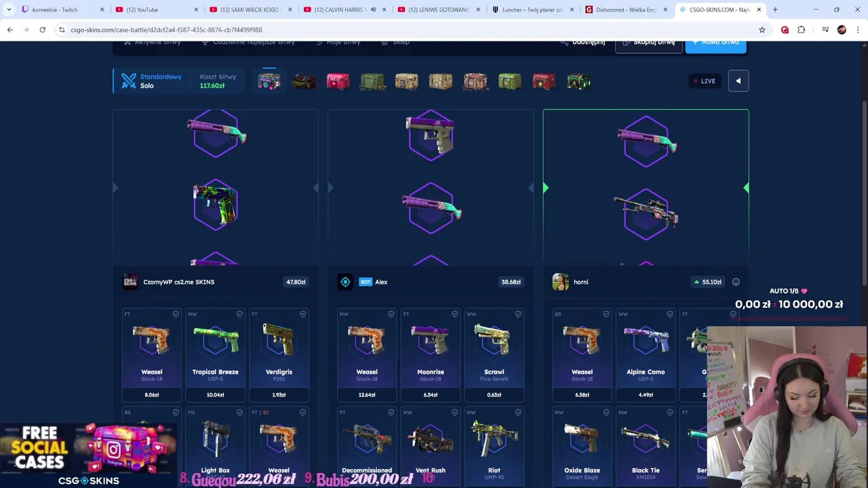
Task: Click Alex's total value 38.68zł
Action: pyautogui.click(x=511, y=282)
